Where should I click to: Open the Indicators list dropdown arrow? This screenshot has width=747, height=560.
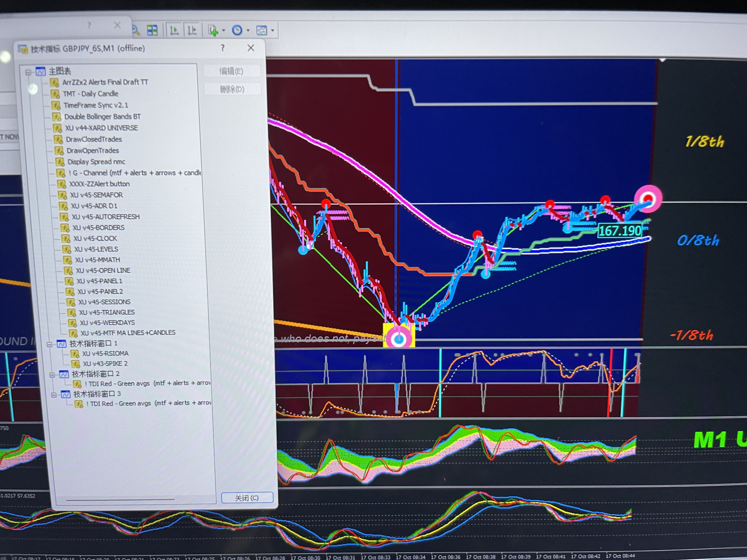pos(224,31)
